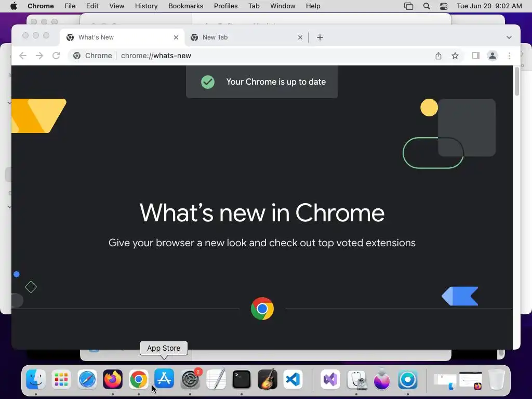The height and width of the screenshot is (399, 532).
Task: Open the App Store from the Dock
Action: (164, 379)
